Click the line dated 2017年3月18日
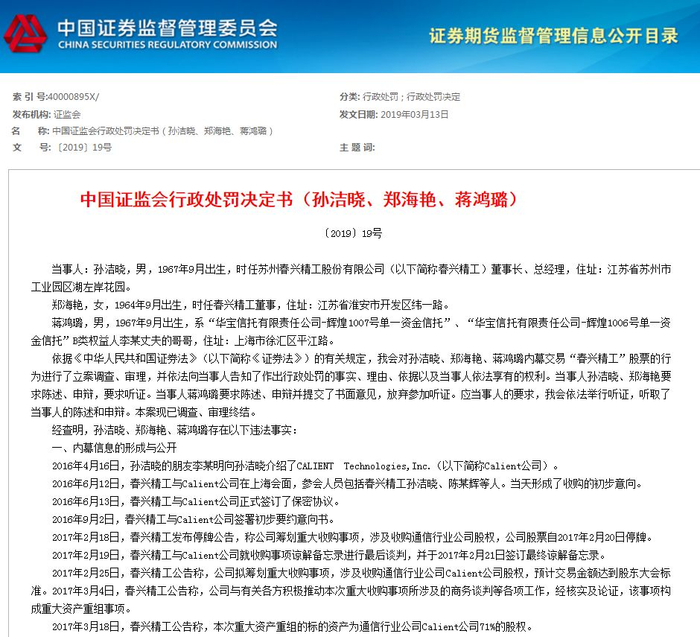 click(x=292, y=626)
